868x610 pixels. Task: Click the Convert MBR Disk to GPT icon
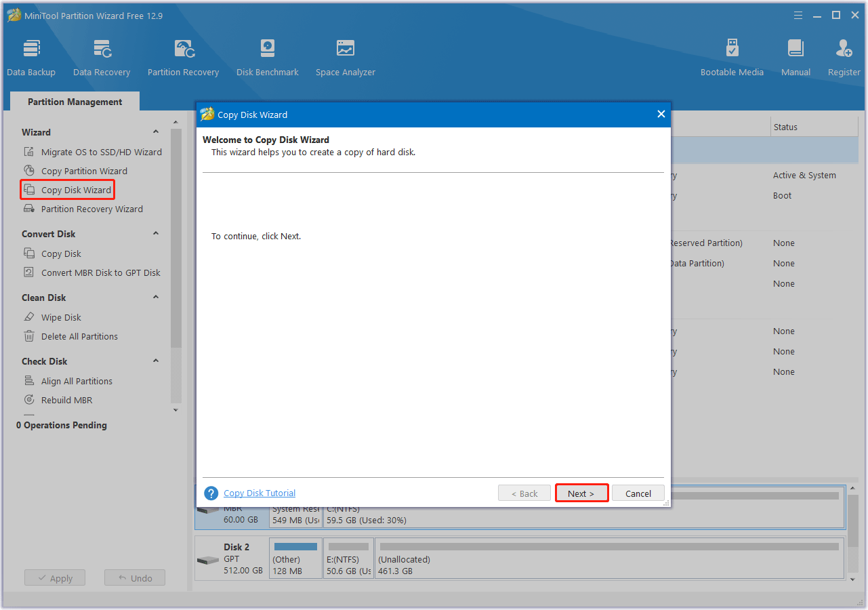tap(29, 272)
